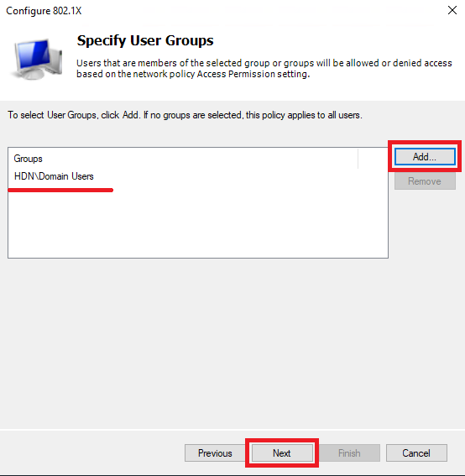The image size is (465, 476).
Task: Go back using the Previous button
Action: point(215,453)
